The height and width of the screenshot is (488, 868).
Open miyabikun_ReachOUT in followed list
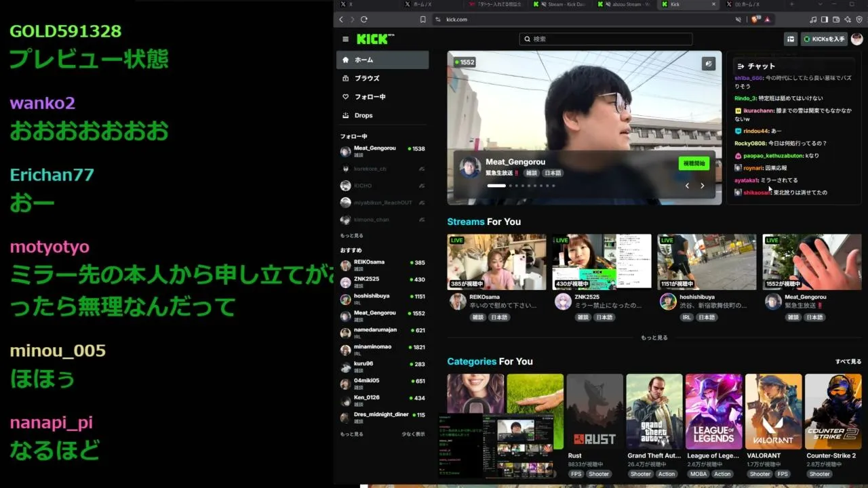(x=382, y=203)
